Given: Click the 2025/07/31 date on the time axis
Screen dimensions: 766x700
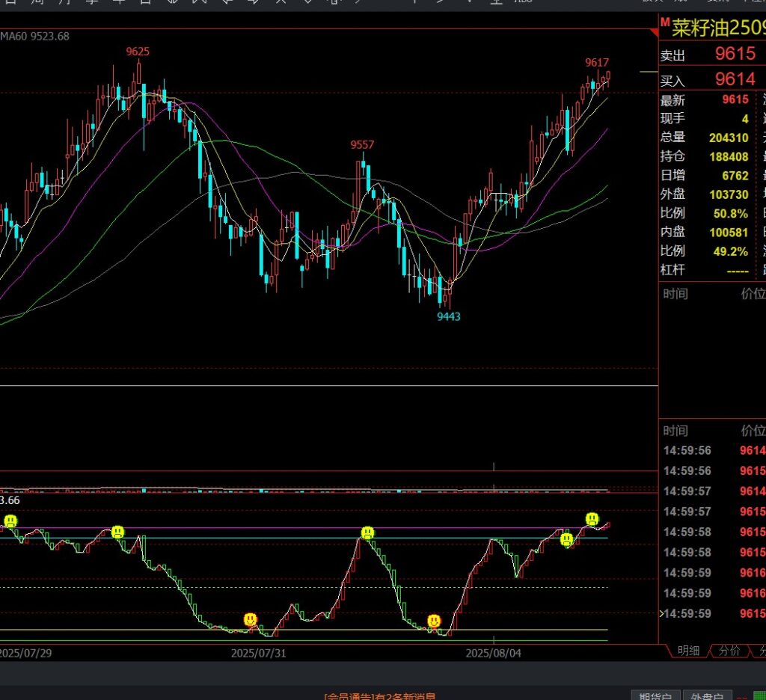Looking at the screenshot, I should 258,653.
